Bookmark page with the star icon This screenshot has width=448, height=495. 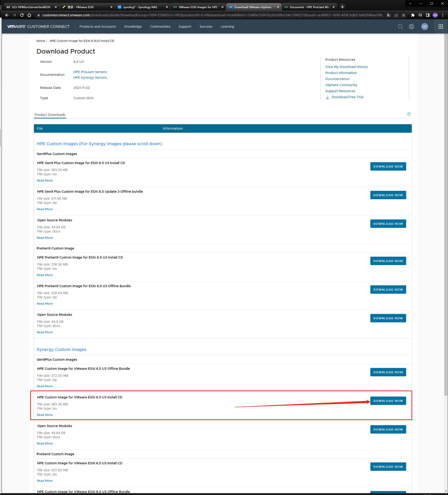404,15
